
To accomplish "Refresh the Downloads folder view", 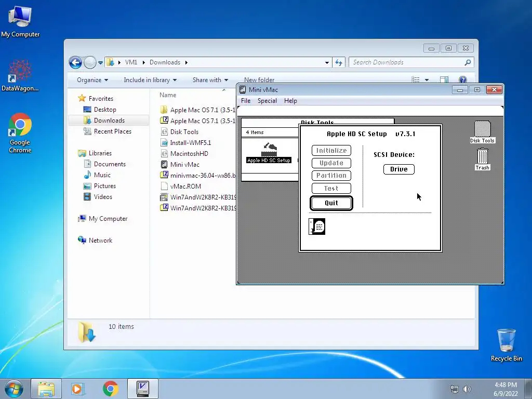I will [339, 62].
